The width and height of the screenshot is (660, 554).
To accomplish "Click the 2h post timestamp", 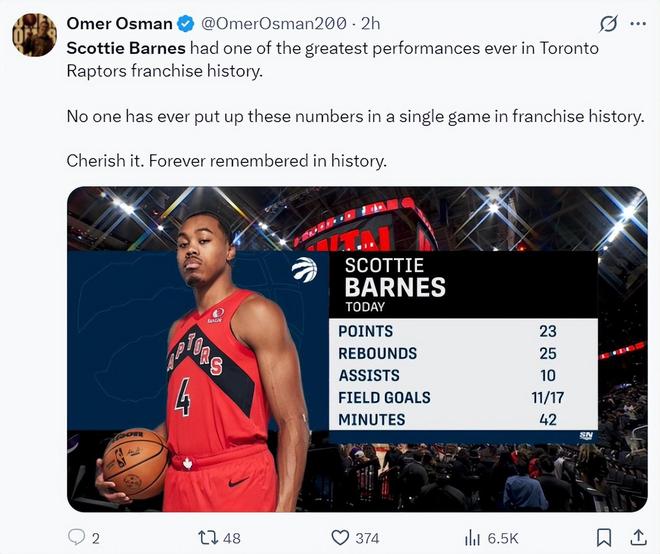I will tap(370, 24).
